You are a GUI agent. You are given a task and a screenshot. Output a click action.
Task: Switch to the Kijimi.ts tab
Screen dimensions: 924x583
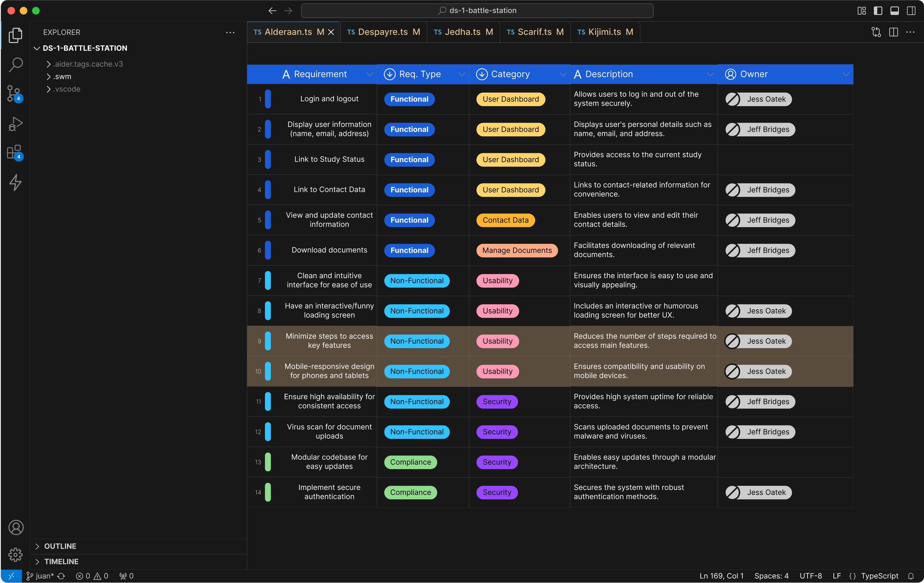(x=605, y=32)
